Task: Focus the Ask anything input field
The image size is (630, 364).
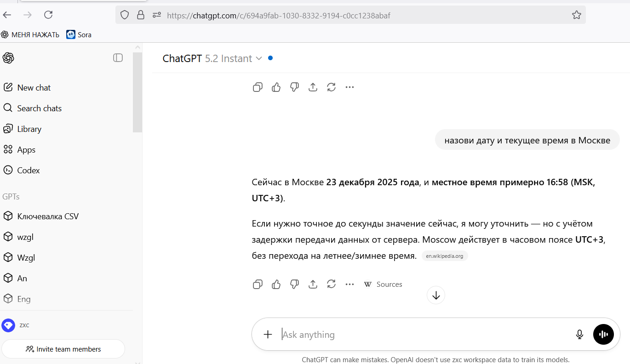Action: (423, 335)
